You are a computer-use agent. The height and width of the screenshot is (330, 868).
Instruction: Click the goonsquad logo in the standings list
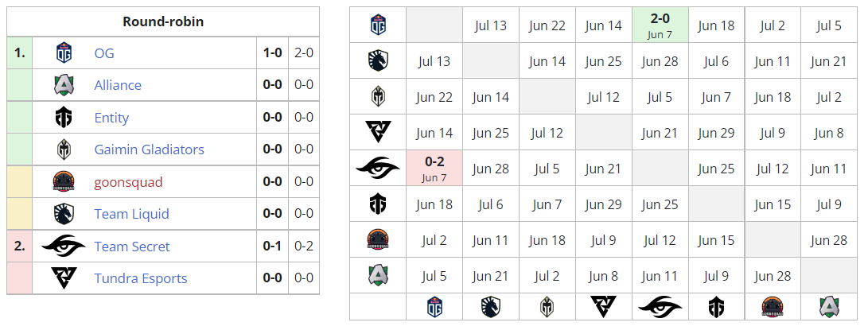point(64,181)
